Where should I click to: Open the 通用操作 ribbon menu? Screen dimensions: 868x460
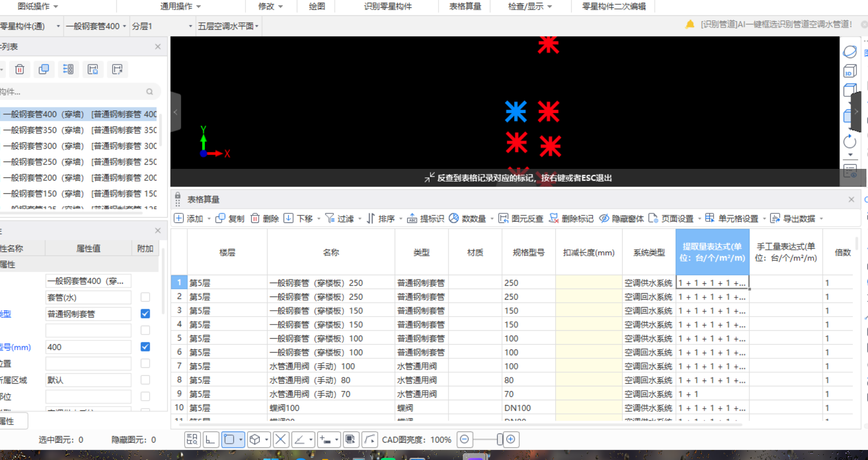[180, 6]
